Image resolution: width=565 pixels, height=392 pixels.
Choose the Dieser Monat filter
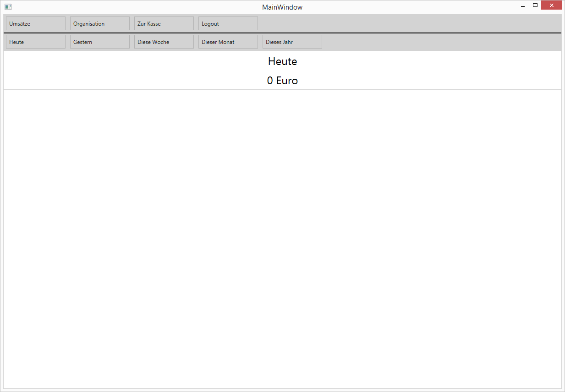click(228, 42)
